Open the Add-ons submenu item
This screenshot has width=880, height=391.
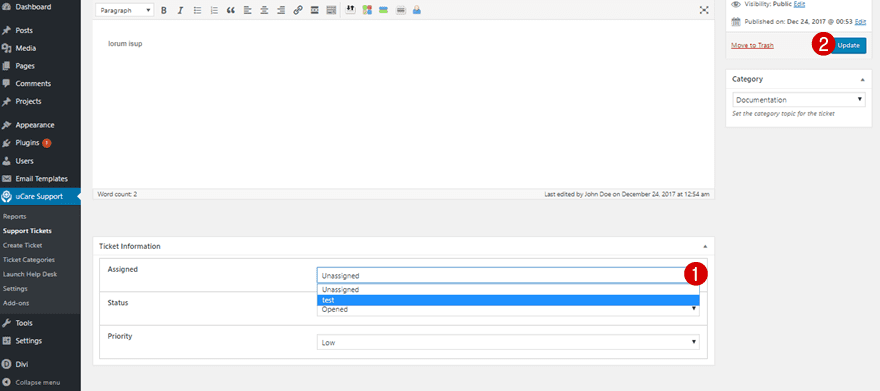[16, 303]
